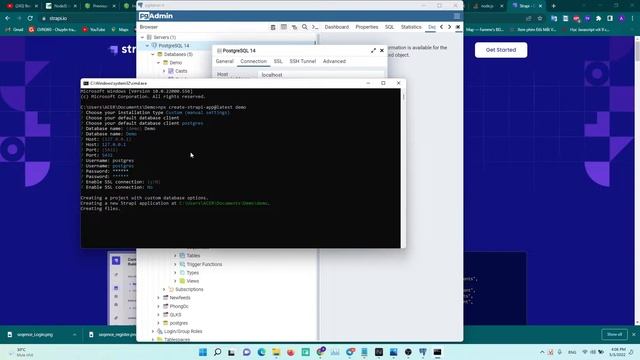Click pgAdmin elephant icon on taskbar
This screenshot has width=640, height=360.
click(x=423, y=352)
